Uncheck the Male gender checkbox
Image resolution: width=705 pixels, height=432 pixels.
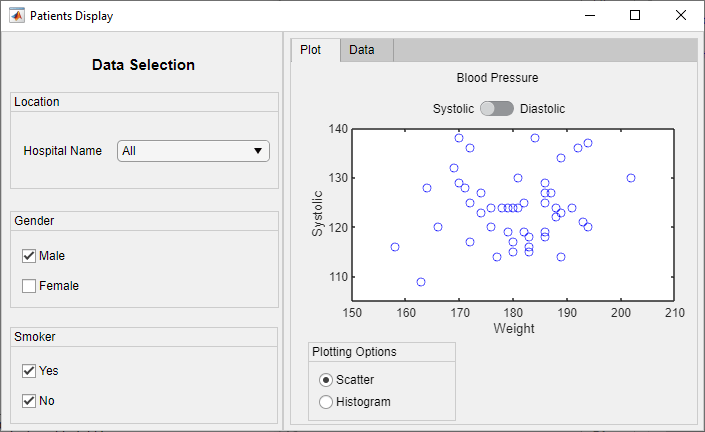point(29,256)
